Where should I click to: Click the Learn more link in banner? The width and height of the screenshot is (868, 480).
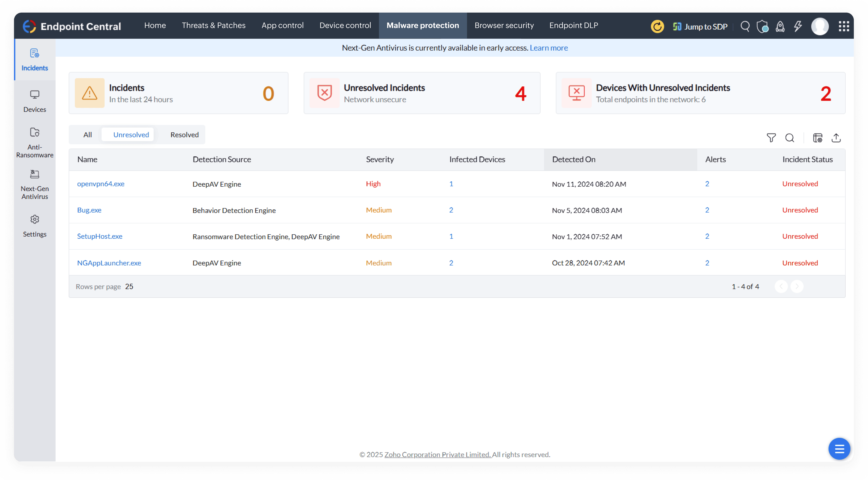[x=549, y=48]
